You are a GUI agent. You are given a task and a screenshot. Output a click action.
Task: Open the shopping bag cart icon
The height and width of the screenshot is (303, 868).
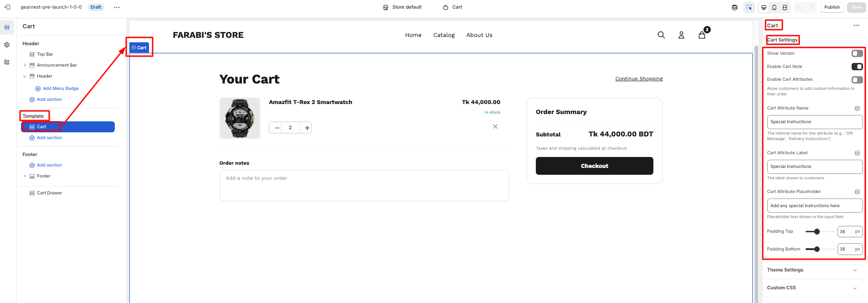coord(702,35)
